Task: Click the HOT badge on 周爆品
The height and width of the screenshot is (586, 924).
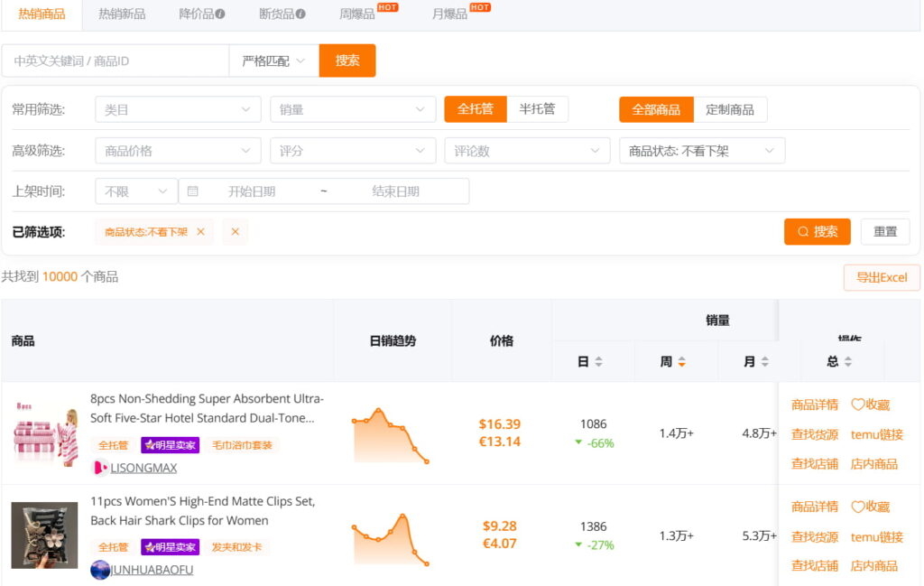Action: tap(386, 7)
